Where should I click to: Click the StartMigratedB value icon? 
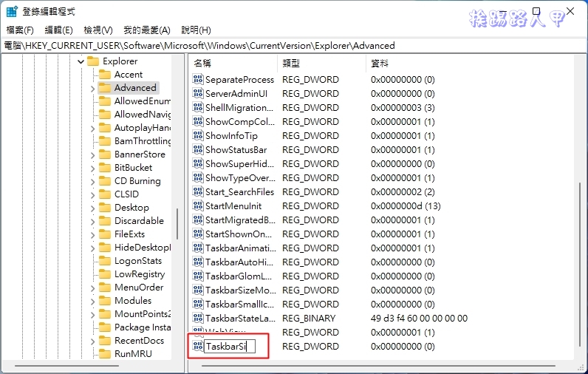pos(198,220)
